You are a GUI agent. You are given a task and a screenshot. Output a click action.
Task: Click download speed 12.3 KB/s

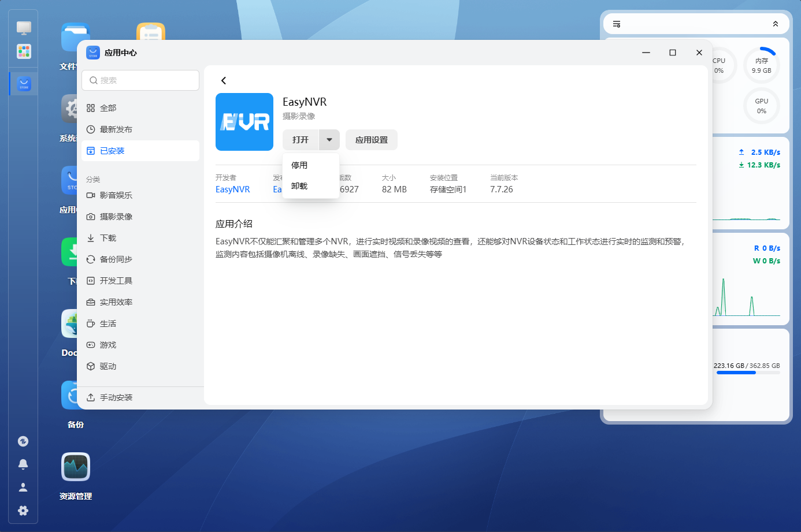pos(759,165)
